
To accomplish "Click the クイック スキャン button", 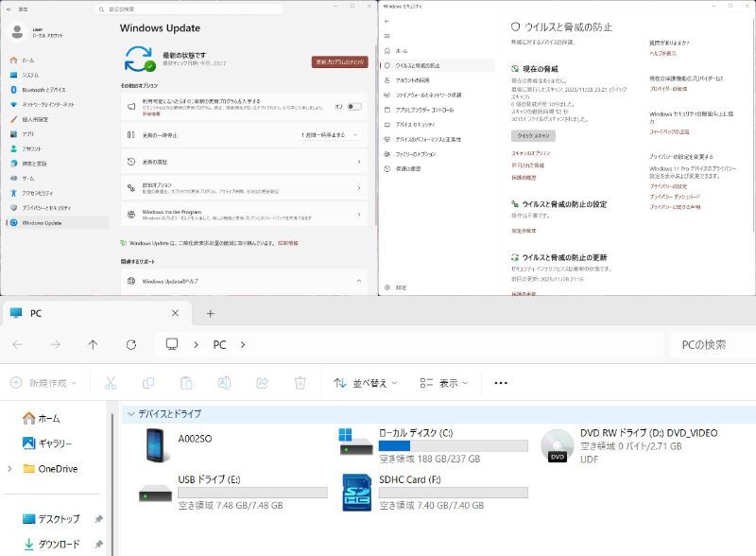I will click(x=533, y=135).
